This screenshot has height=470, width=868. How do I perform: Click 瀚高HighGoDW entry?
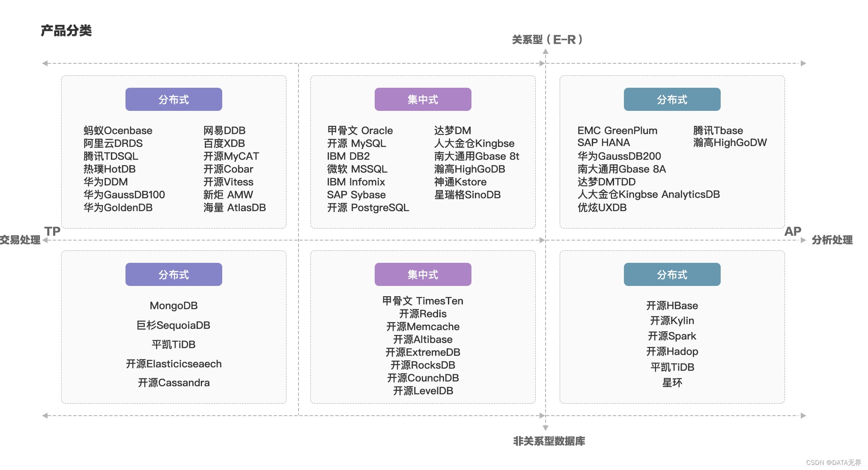pos(730,143)
